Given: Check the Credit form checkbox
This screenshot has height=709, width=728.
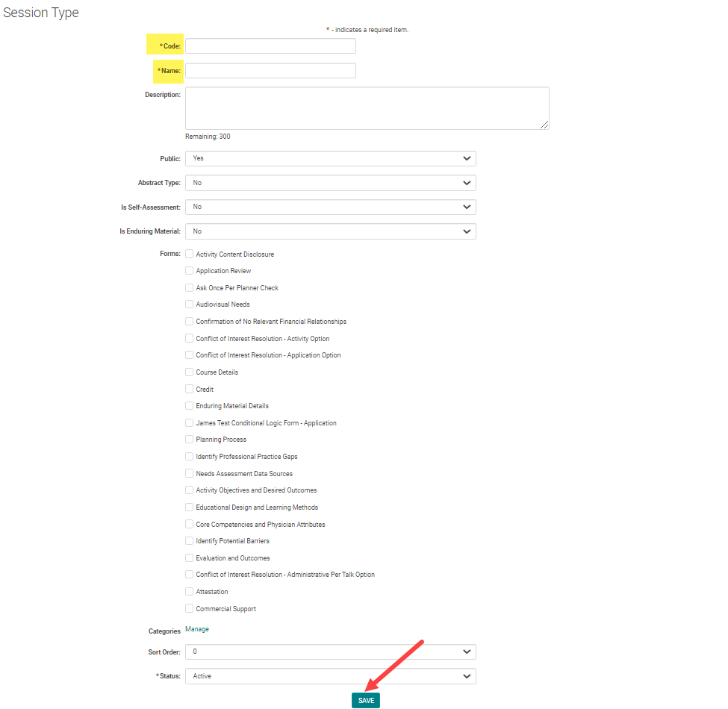Looking at the screenshot, I should click(190, 390).
